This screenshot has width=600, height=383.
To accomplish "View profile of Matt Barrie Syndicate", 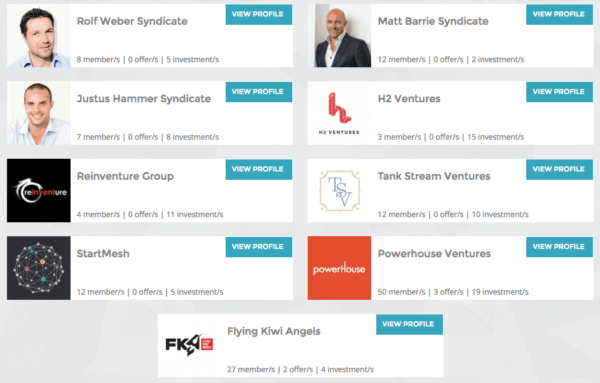I will [x=559, y=15].
